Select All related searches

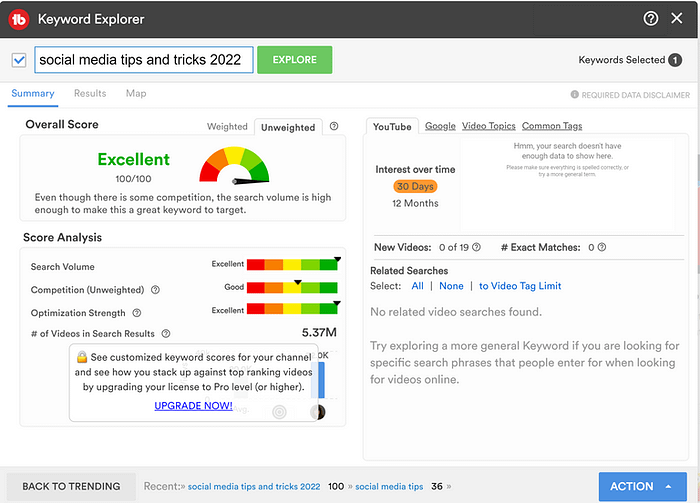[417, 286]
